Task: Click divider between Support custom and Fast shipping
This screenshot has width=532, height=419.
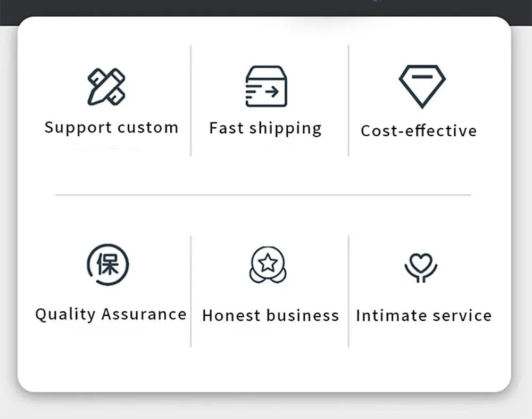Action: [191, 100]
